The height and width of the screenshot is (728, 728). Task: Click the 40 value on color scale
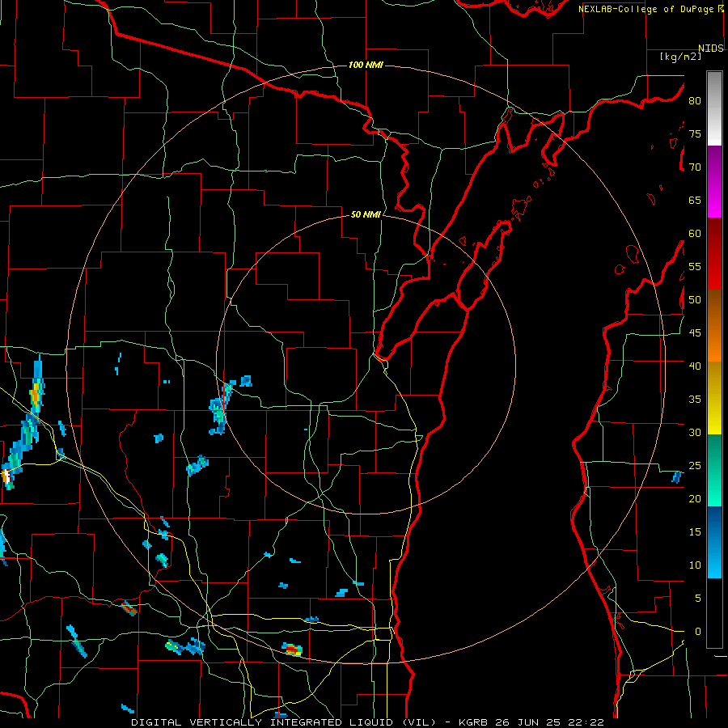tap(695, 366)
